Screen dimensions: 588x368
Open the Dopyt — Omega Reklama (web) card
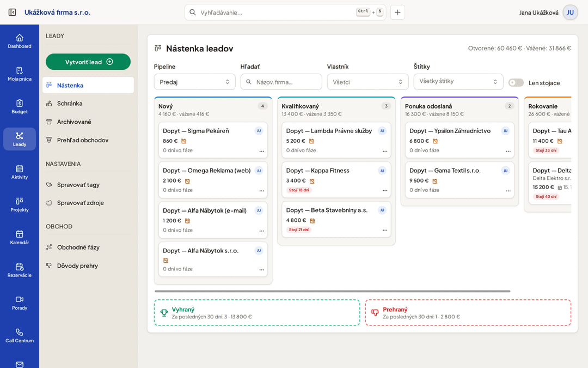click(213, 180)
